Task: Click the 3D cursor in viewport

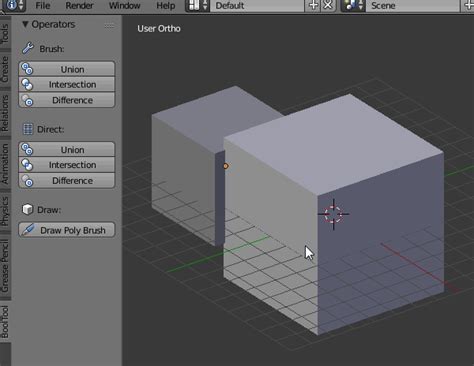Action: click(x=333, y=214)
